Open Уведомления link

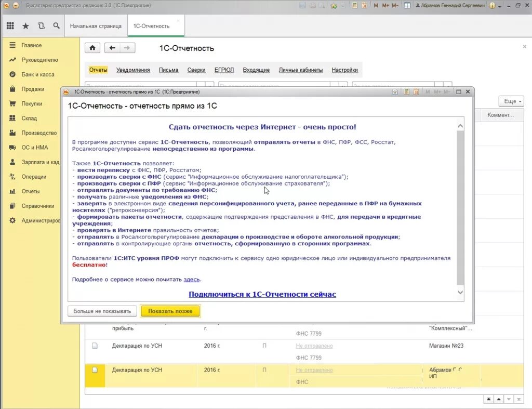pyautogui.click(x=133, y=70)
